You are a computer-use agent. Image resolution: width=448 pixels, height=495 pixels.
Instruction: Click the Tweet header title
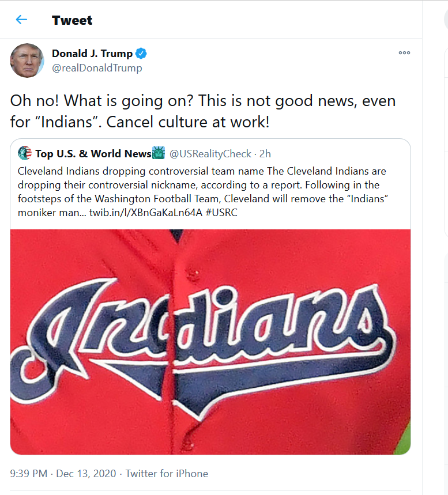point(72,20)
